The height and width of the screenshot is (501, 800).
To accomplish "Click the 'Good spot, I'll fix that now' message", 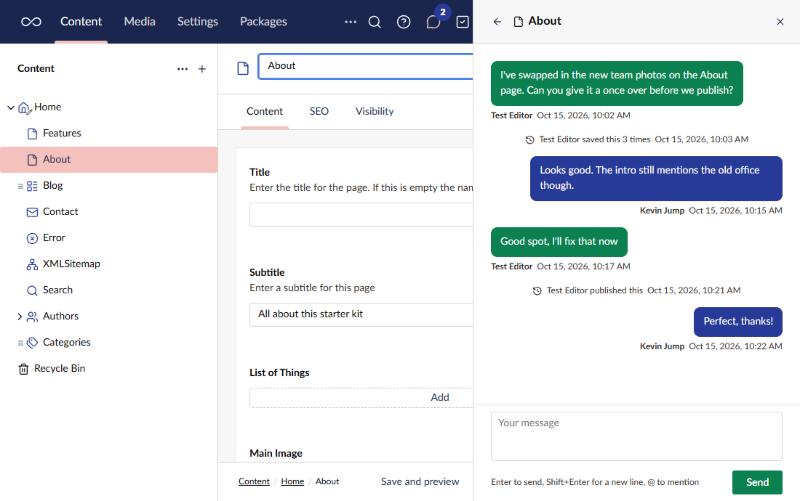I will (x=559, y=242).
